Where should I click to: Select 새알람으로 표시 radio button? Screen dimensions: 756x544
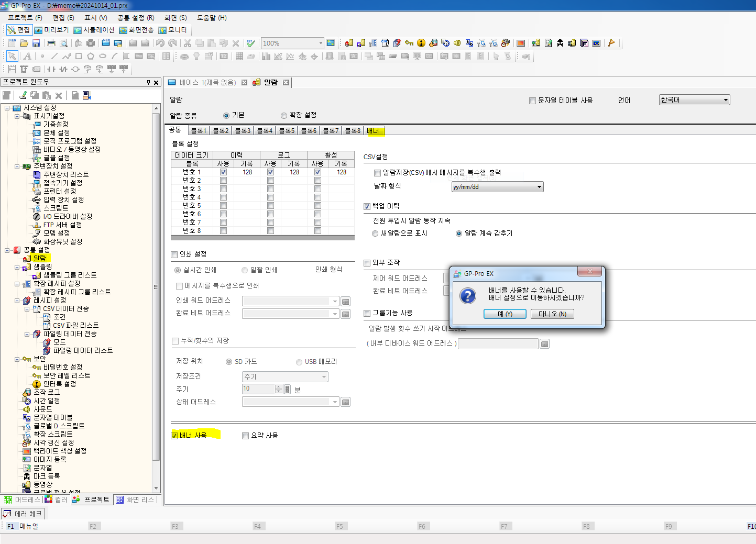click(x=375, y=234)
